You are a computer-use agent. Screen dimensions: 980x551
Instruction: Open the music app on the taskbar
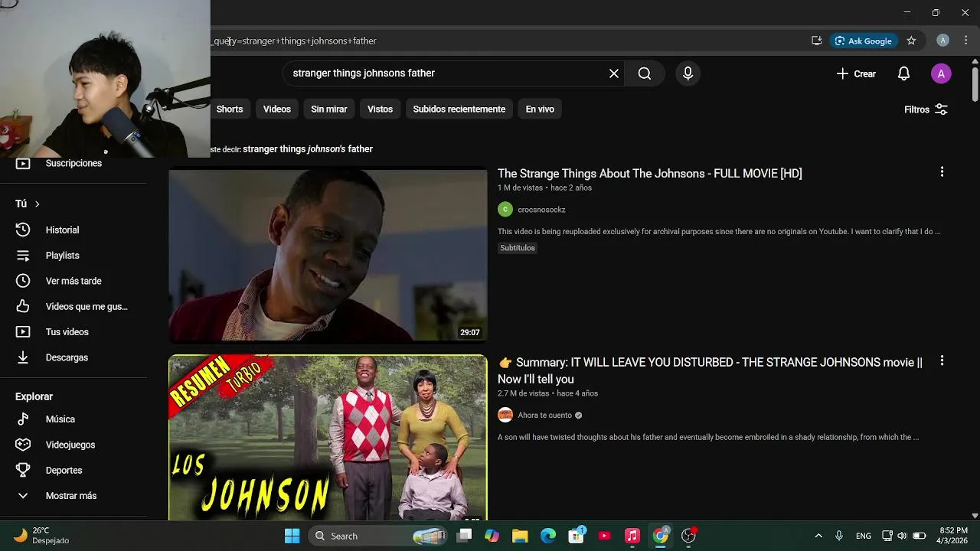[632, 536]
